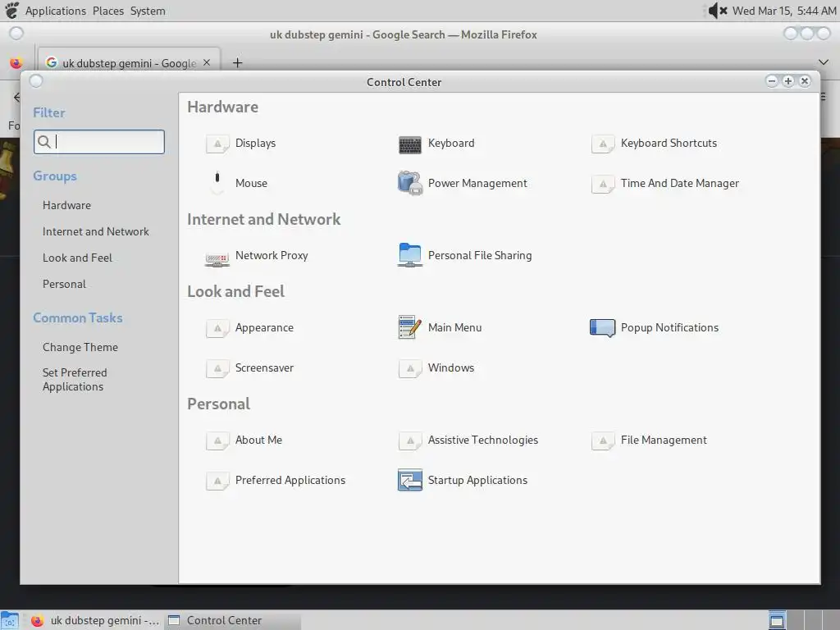Click the Popup Notifications label
Viewport: 840px width, 630px height.
tap(669, 327)
